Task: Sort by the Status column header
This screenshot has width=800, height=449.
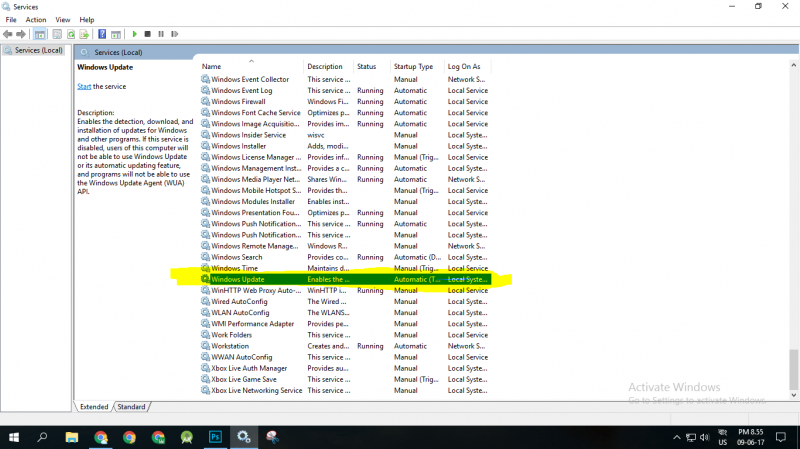Action: 371,66
